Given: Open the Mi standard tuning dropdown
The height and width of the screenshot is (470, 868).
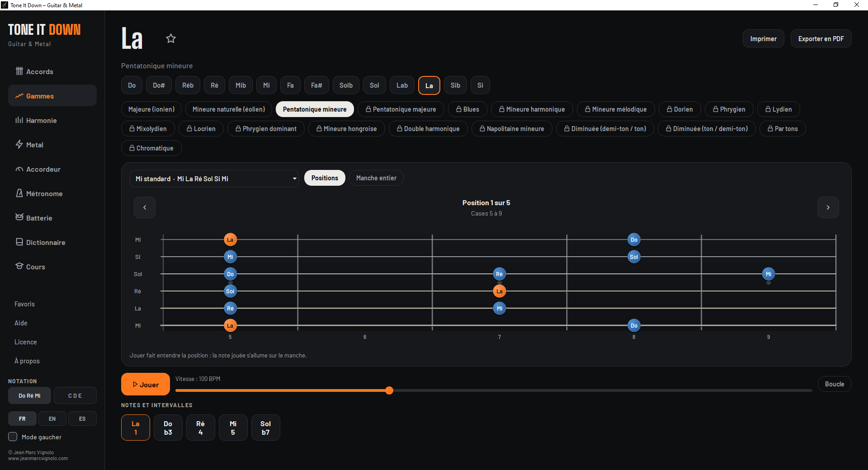Looking at the screenshot, I should 214,179.
